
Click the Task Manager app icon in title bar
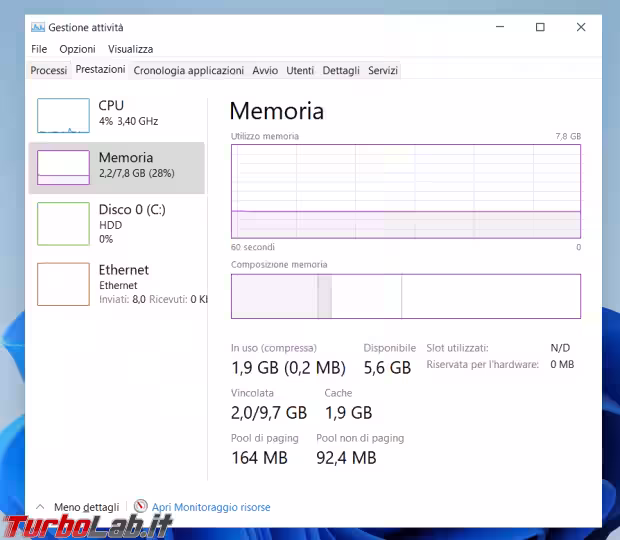point(38,27)
